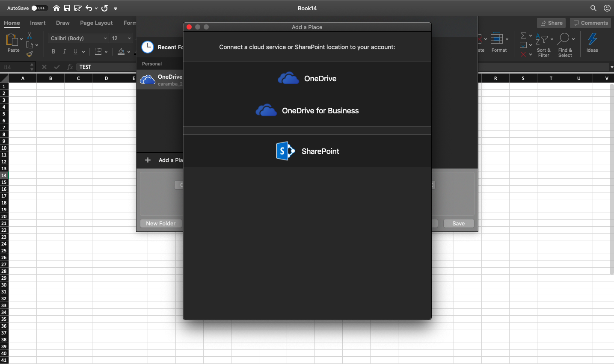The width and height of the screenshot is (614, 364).
Task: Click the Comments button
Action: coord(590,23)
